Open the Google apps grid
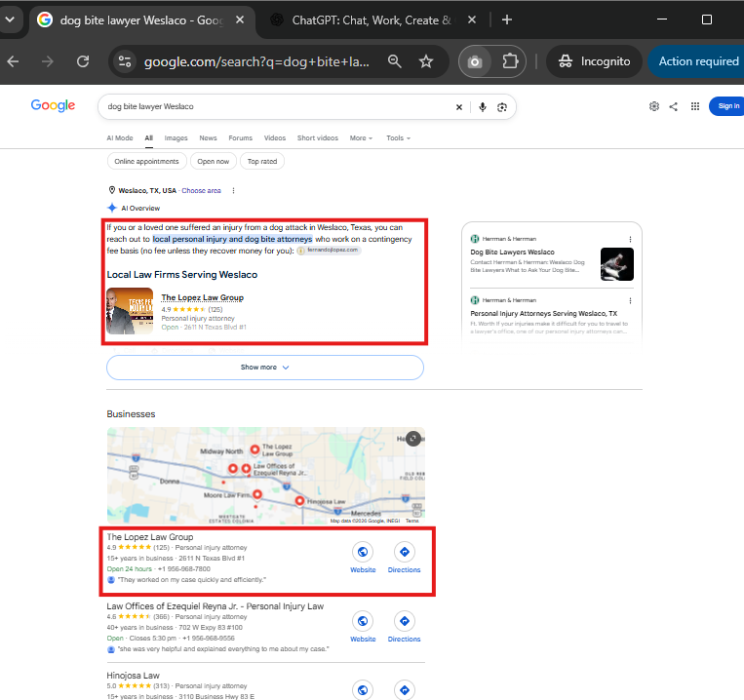This screenshot has height=700, width=744. (x=695, y=106)
